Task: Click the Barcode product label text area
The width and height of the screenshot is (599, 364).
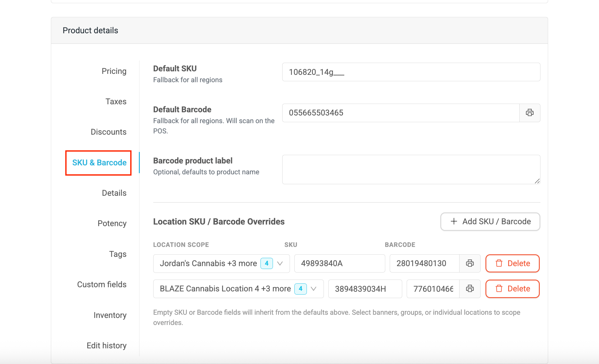Action: (x=411, y=170)
